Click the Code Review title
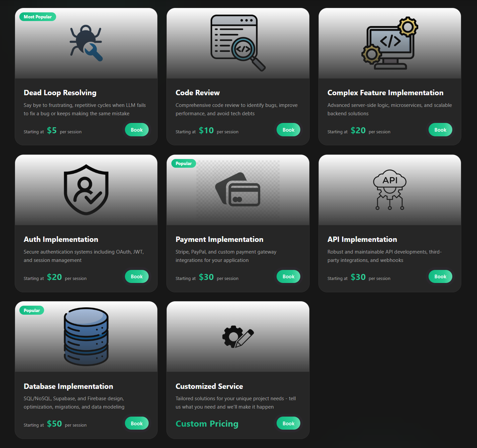Image resolution: width=477 pixels, height=448 pixels. pos(198,93)
